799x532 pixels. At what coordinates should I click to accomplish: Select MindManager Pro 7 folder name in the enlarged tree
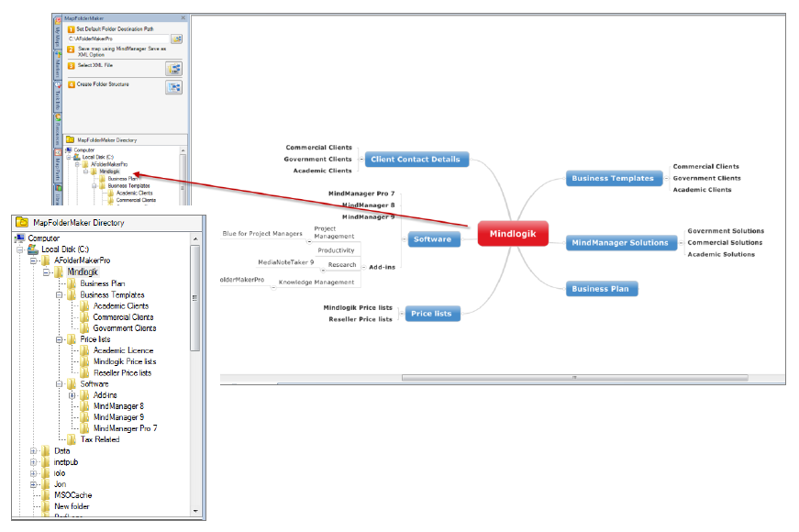coord(125,428)
